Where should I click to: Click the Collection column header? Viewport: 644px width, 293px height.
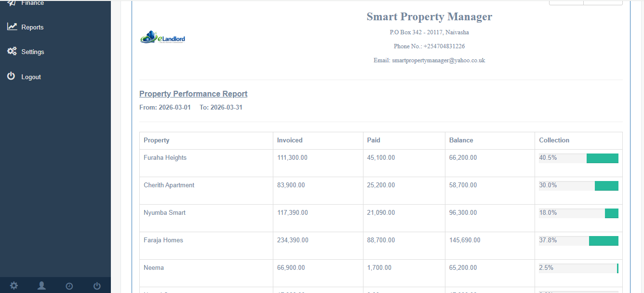554,140
